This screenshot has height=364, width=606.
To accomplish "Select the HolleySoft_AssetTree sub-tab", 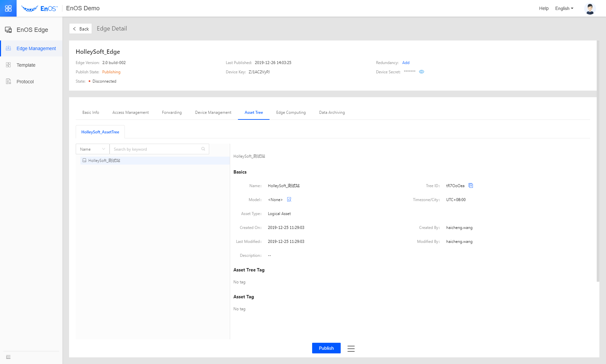I will (100, 132).
